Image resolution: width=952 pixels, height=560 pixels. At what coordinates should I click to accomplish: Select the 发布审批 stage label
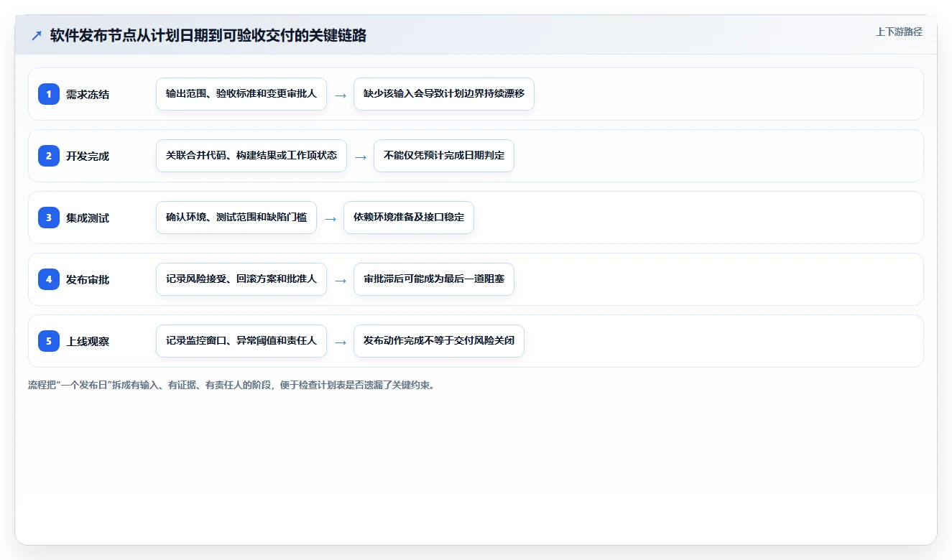(x=88, y=279)
